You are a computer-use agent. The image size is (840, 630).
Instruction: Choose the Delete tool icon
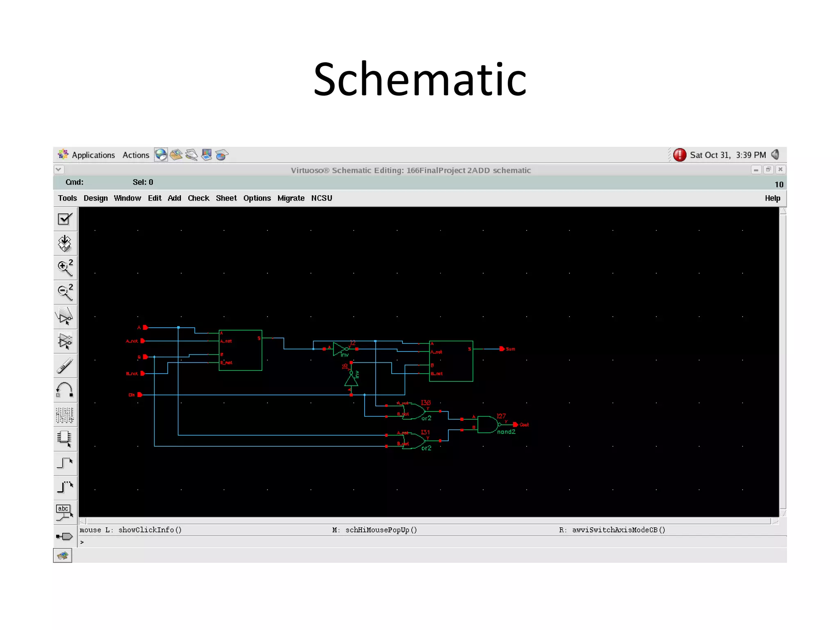[65, 366]
